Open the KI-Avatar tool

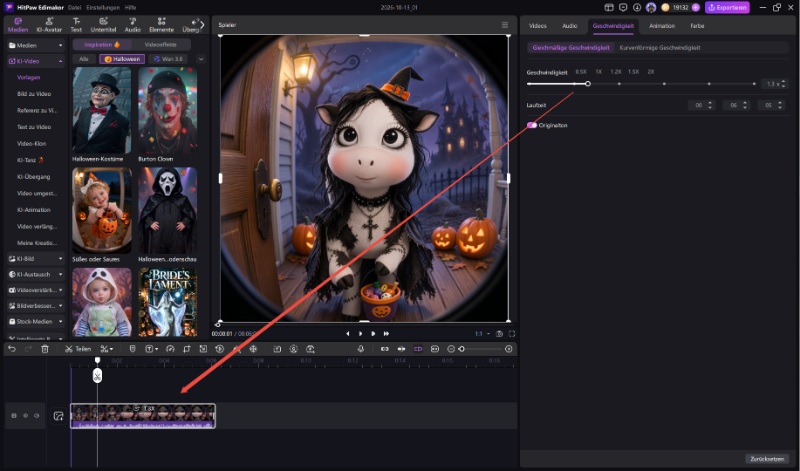[x=49, y=25]
